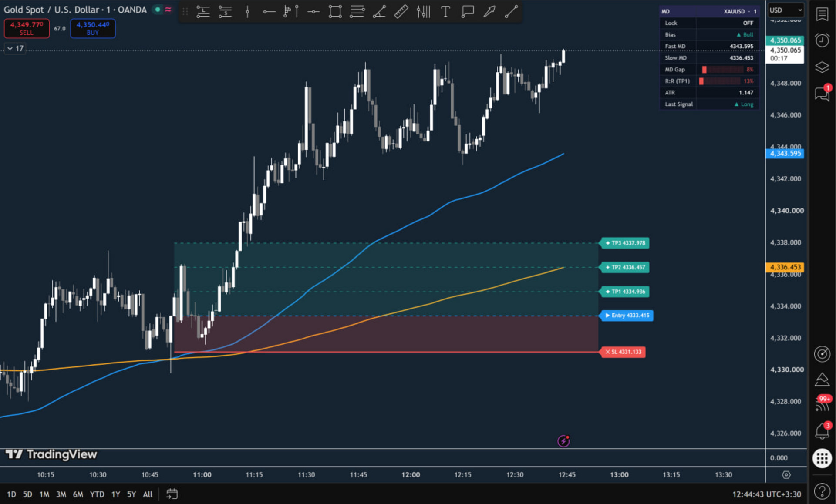Set the chart range to All
Screen dimensions: 836x504
click(x=148, y=494)
